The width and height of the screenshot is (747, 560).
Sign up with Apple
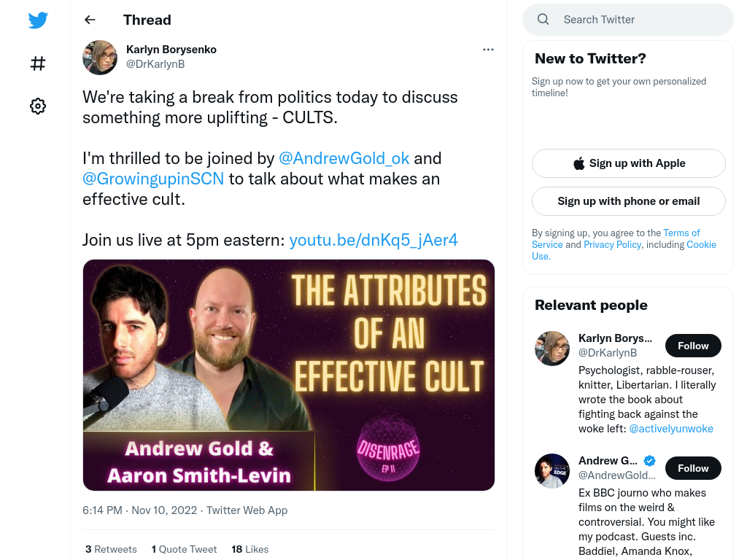pos(628,163)
